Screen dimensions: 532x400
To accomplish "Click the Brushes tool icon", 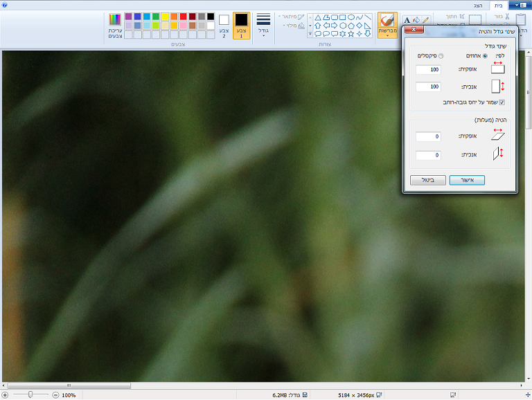I will [x=387, y=20].
